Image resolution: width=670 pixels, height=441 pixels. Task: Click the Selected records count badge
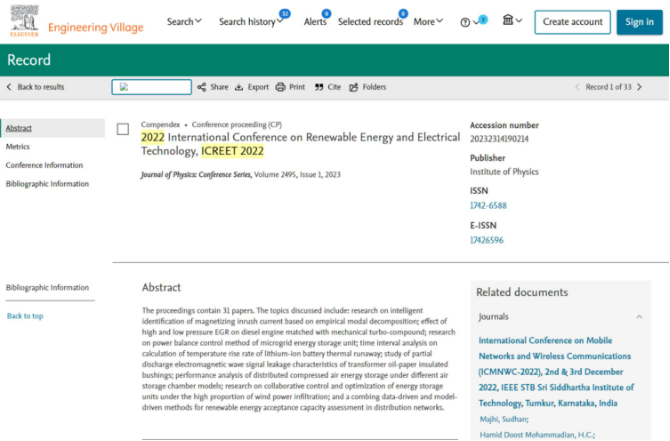click(x=403, y=14)
